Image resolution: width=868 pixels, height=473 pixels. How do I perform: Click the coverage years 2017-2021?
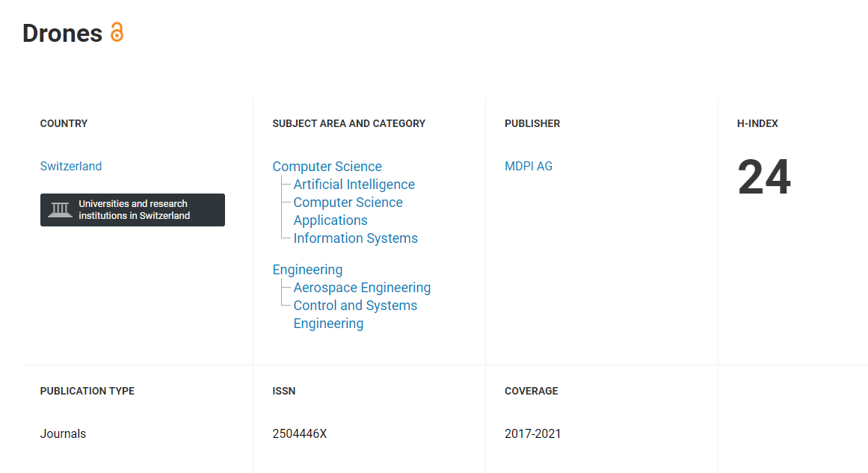pos(532,433)
